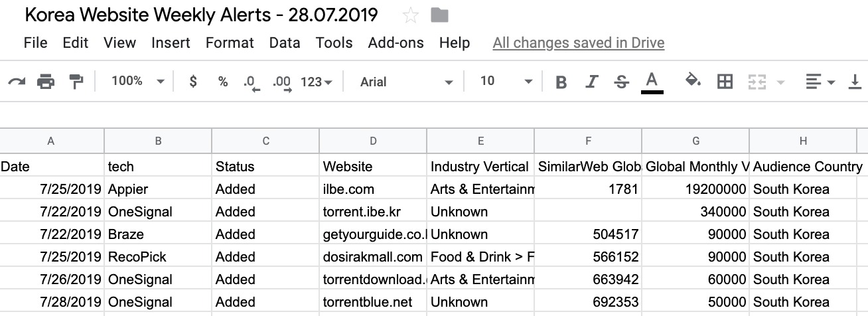This screenshot has width=868, height=316.
Task: Toggle bold formatting
Action: (x=561, y=82)
